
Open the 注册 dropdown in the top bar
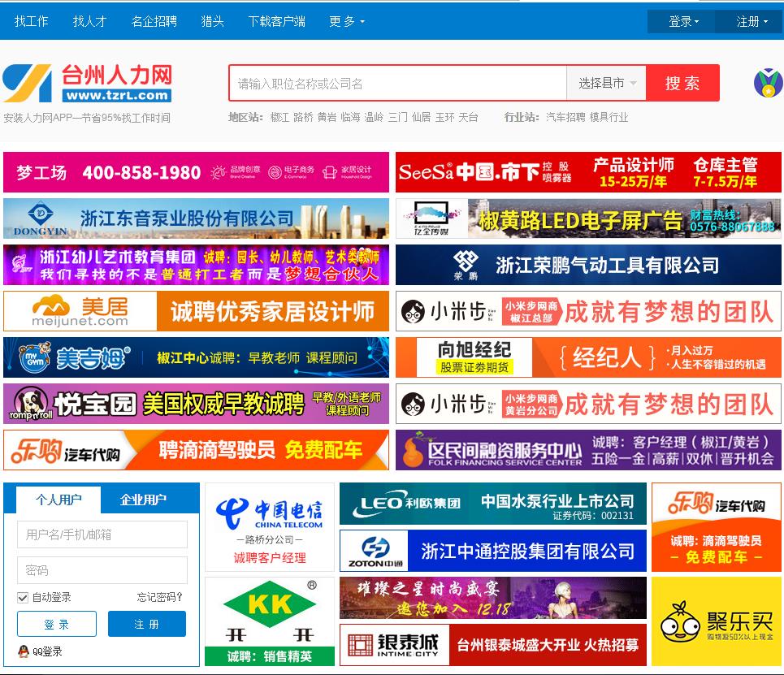750,21
